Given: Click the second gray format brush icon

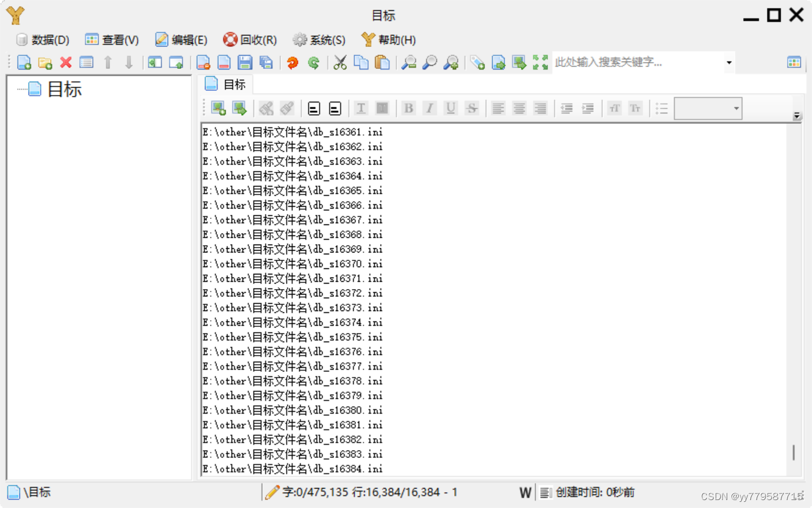Looking at the screenshot, I should (287, 109).
